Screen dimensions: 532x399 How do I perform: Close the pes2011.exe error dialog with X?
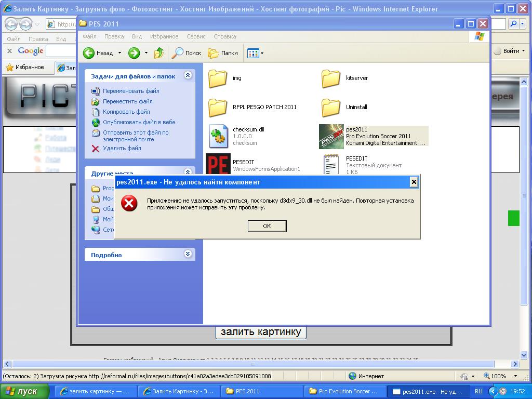tap(414, 182)
